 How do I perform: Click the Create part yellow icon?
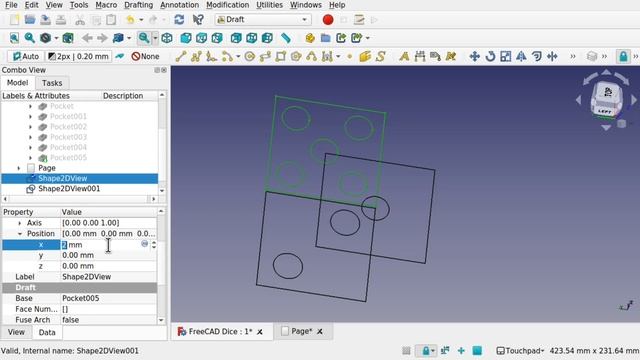pyautogui.click(x=310, y=38)
